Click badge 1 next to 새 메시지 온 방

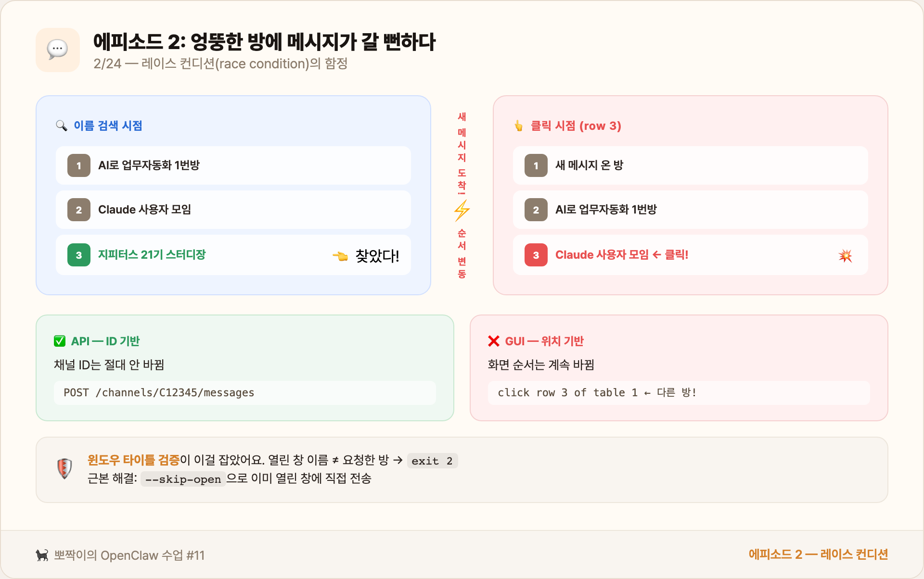click(x=536, y=165)
